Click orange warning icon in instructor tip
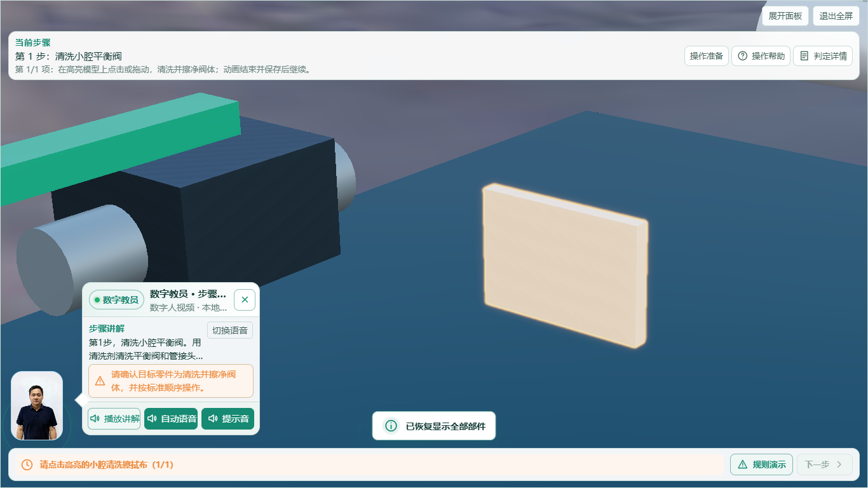868x488 pixels. (x=100, y=381)
